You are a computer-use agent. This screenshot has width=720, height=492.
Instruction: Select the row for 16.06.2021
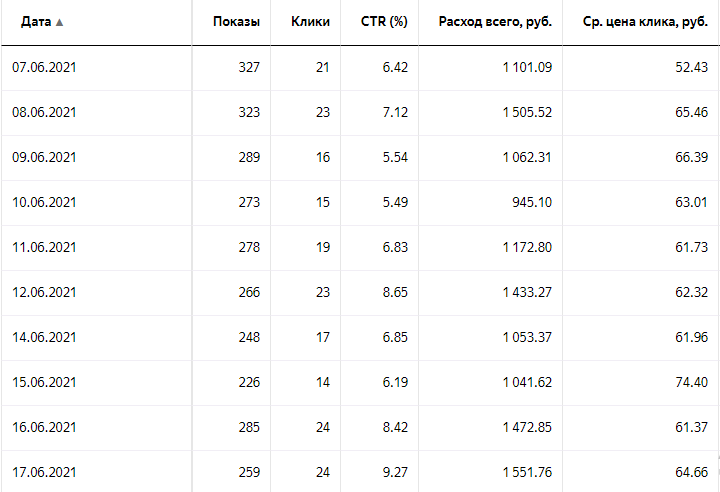[44, 427]
